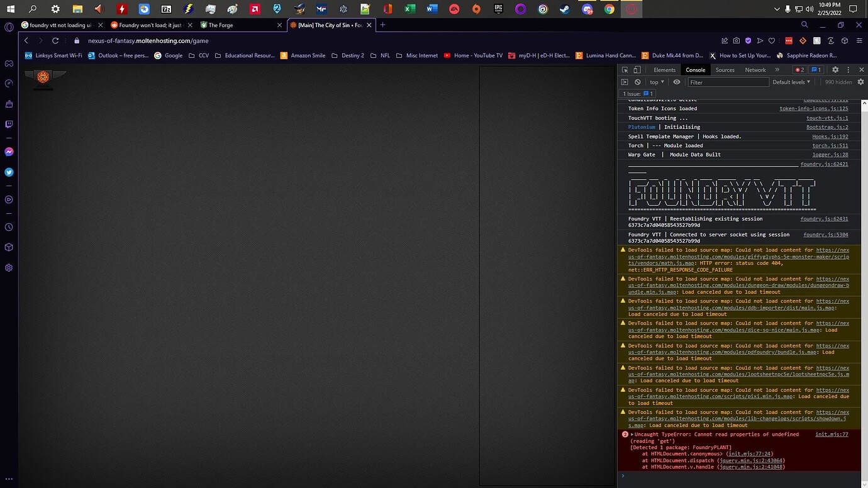
Task: Reload the current page
Action: tap(55, 40)
